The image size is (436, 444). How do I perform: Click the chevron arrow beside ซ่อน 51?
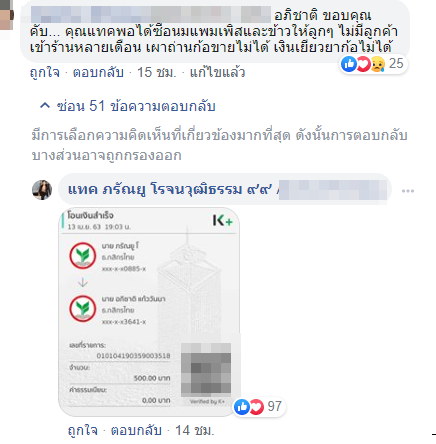tap(45, 106)
